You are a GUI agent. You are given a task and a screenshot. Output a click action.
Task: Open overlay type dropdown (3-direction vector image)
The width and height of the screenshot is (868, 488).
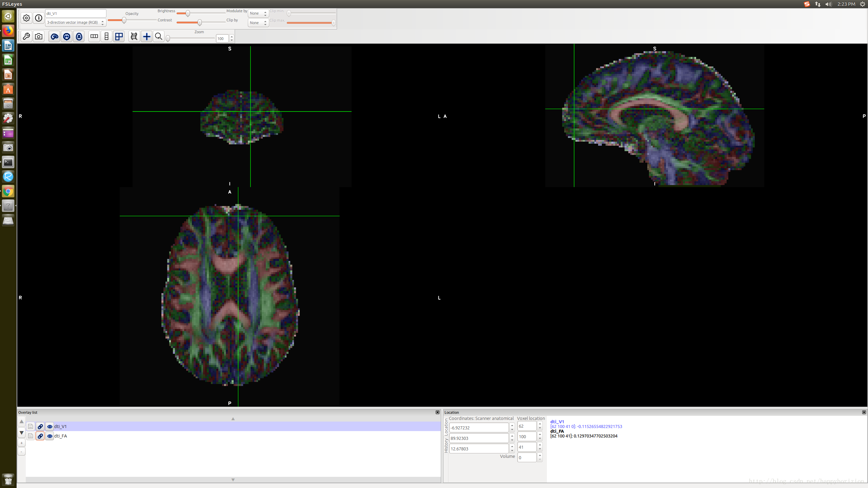click(x=76, y=22)
